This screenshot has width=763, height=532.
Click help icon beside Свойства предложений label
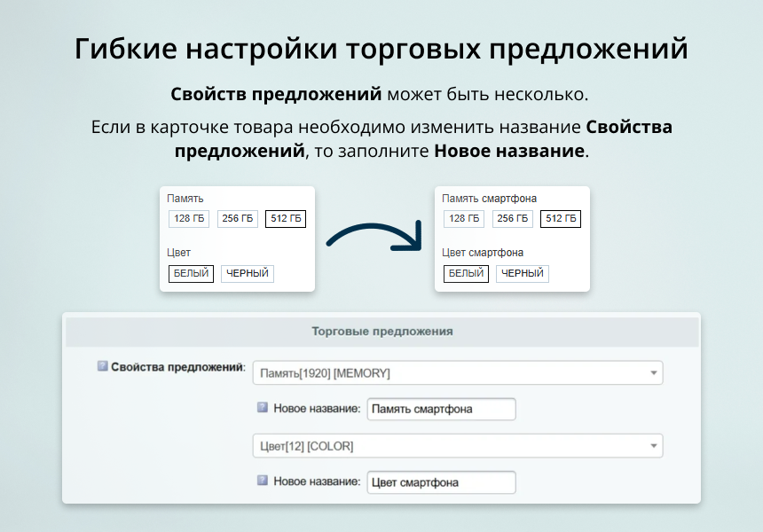(102, 366)
